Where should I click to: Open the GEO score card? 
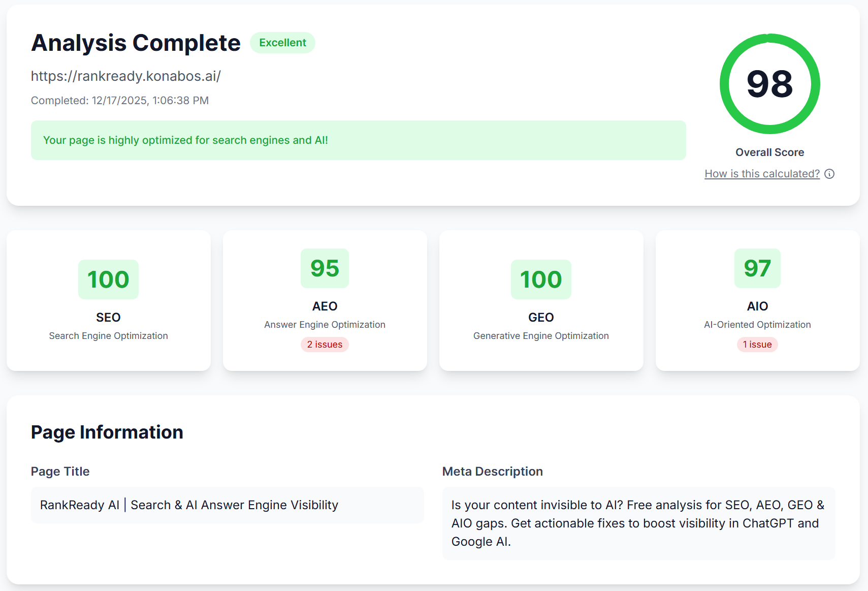(x=541, y=300)
